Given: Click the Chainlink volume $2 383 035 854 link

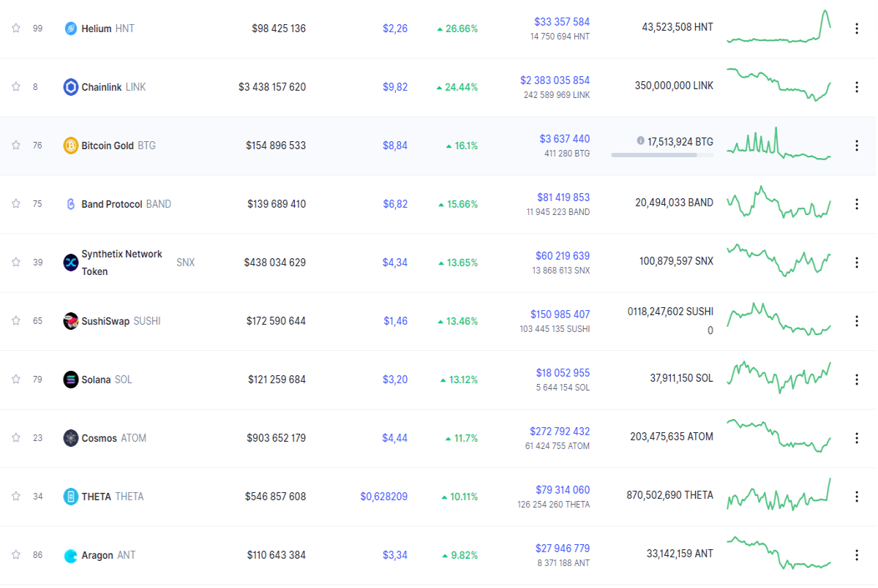Looking at the screenshot, I should pyautogui.click(x=555, y=80).
